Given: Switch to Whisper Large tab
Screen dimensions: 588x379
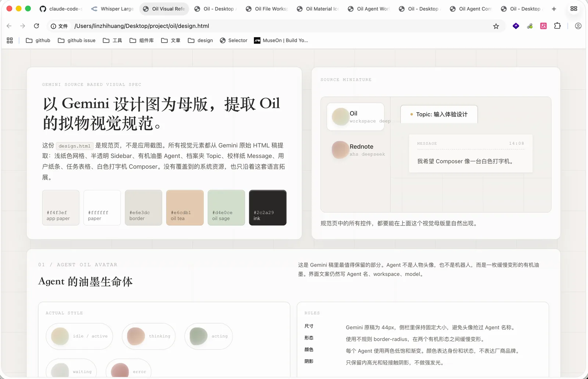Looking at the screenshot, I should [x=112, y=9].
